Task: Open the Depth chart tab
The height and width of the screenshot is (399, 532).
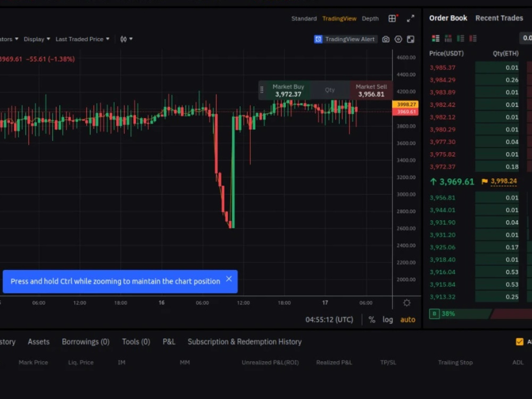Action: click(370, 19)
